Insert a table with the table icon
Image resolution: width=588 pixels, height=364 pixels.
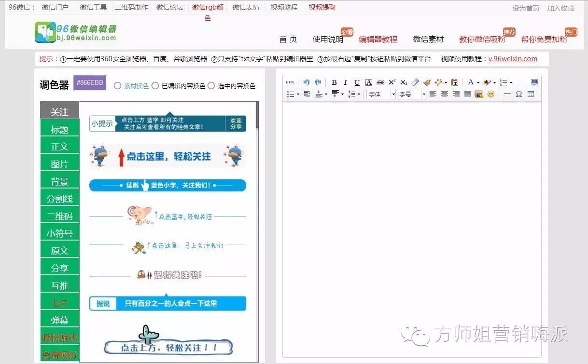[x=531, y=94]
